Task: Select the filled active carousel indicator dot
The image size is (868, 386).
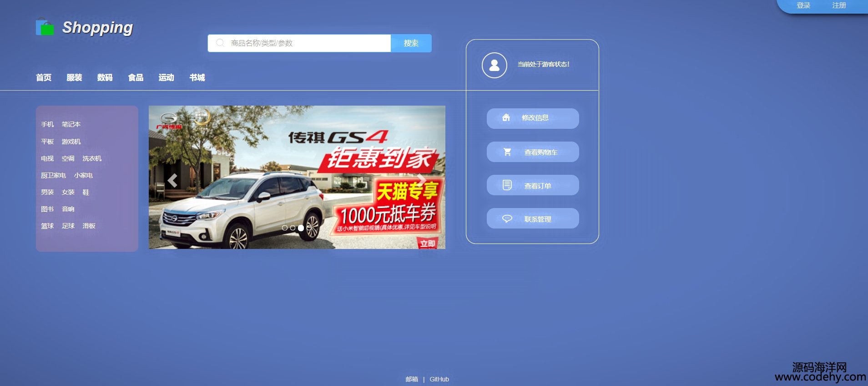Action: pos(301,228)
